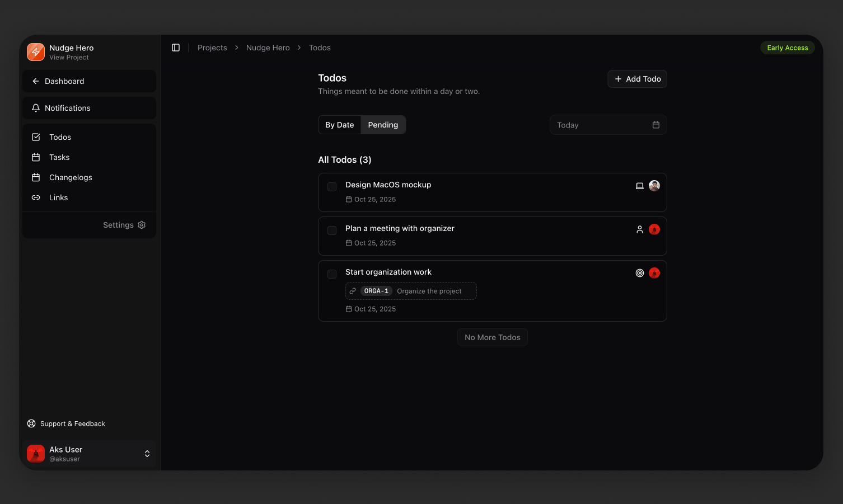Click red avatar on Start organization work
843x504 pixels.
654,273
